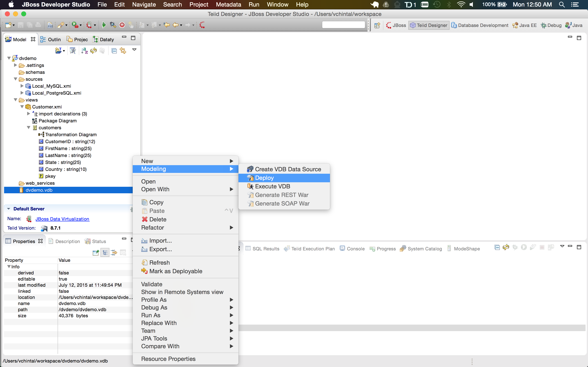Click the red Stop toolbar icon
This screenshot has height=367, width=588.
tap(122, 25)
